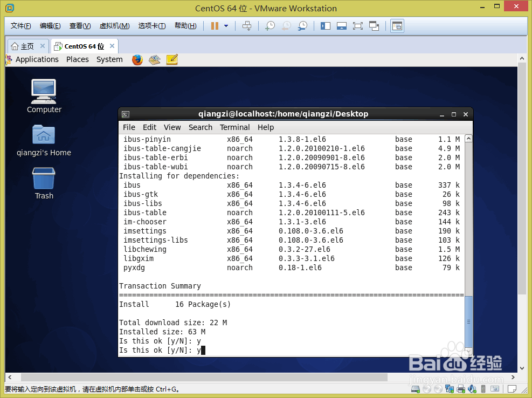Select the Computer desktop icon
This screenshot has height=398, width=532.
tap(44, 97)
